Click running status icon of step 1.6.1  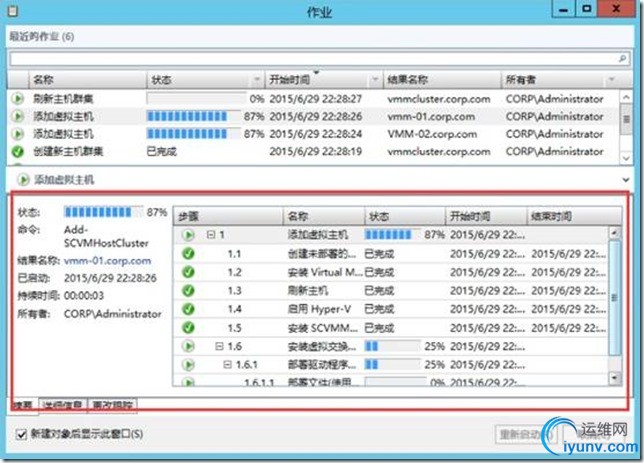pos(188,365)
